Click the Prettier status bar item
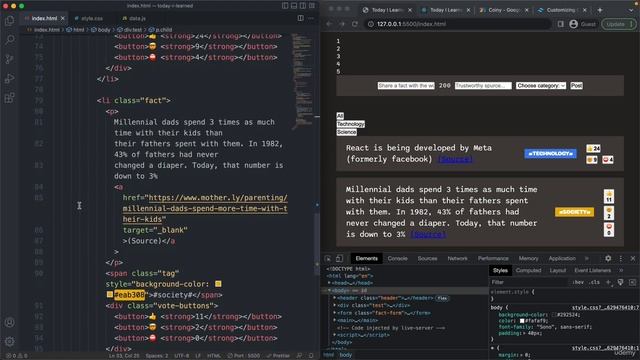640x360 pixels. [x=278, y=356]
